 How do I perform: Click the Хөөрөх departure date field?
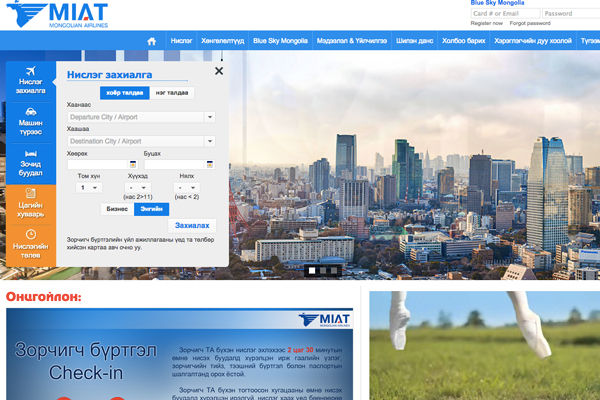pos(102,164)
